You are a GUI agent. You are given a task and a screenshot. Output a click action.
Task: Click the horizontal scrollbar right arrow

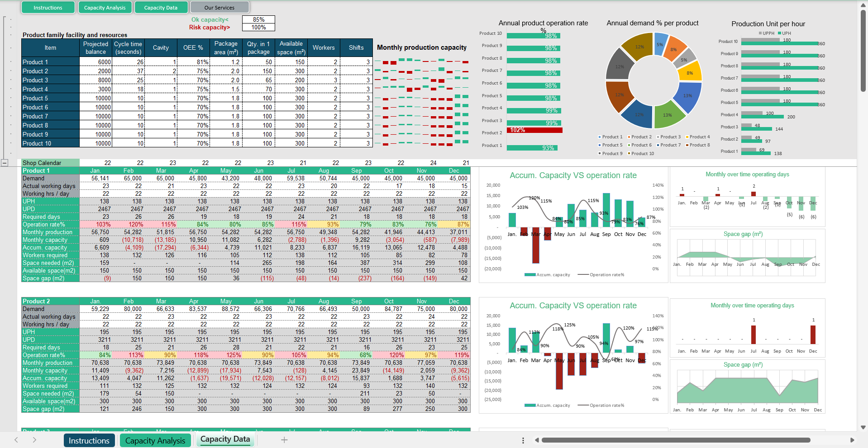852,440
